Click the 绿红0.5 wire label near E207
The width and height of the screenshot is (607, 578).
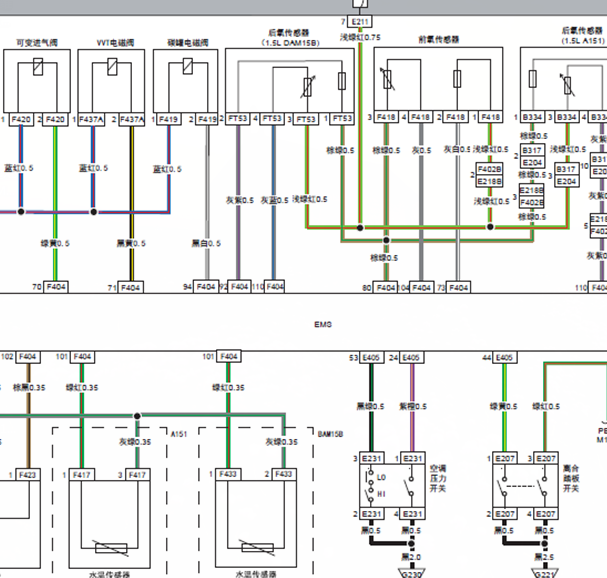coord(546,406)
